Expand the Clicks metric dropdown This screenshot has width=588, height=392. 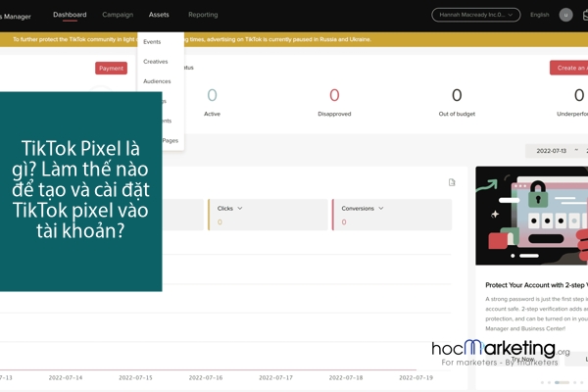coord(239,209)
